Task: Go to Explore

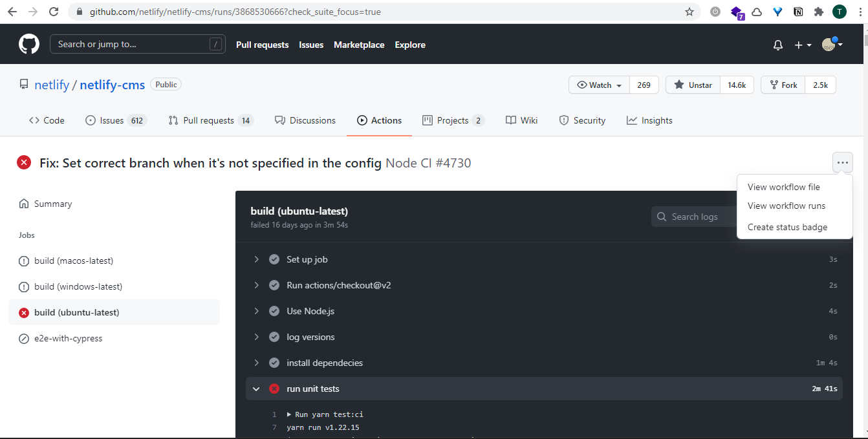Action: pos(410,45)
